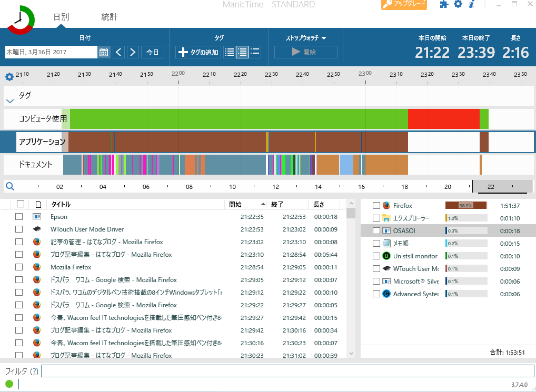Click the フィルタ help question mark link

click(34, 371)
